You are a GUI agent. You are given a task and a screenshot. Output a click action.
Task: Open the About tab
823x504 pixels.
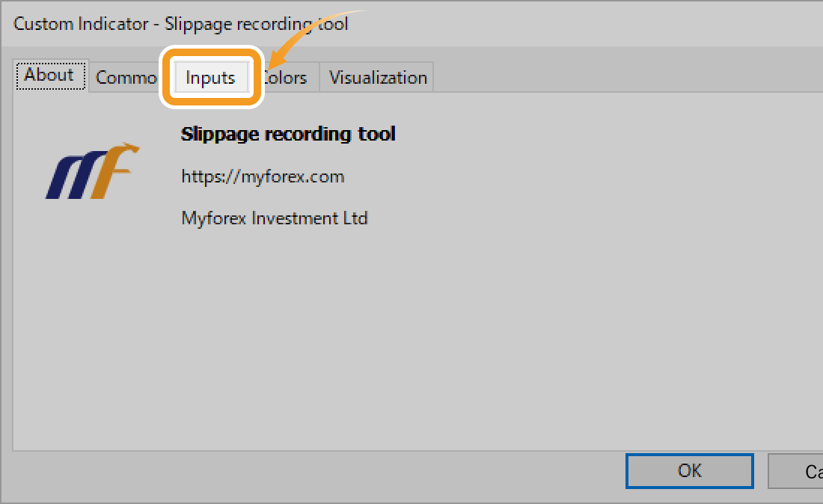(x=49, y=75)
